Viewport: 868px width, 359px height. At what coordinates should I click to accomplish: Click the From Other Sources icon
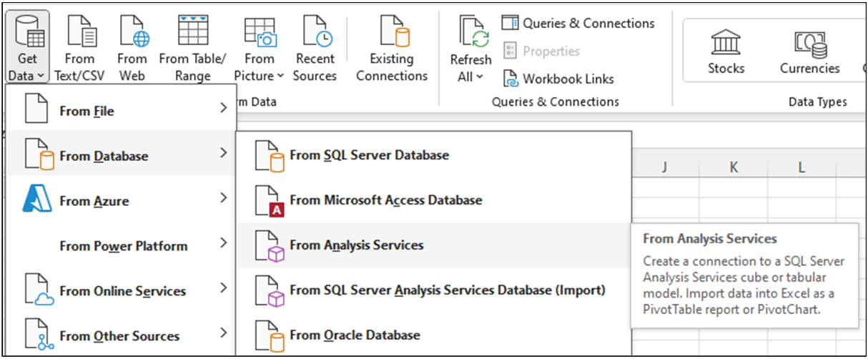coord(39,335)
